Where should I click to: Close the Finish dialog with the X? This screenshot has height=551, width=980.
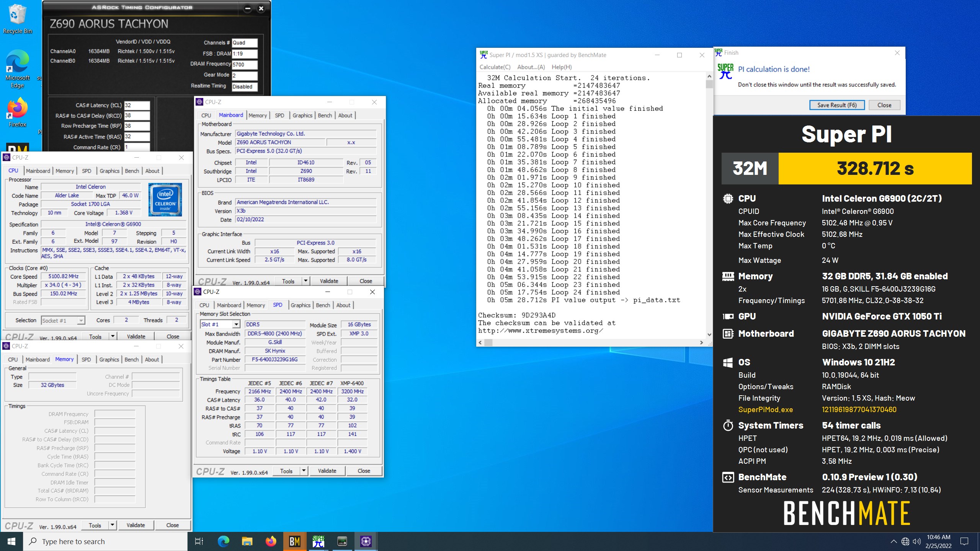click(897, 53)
